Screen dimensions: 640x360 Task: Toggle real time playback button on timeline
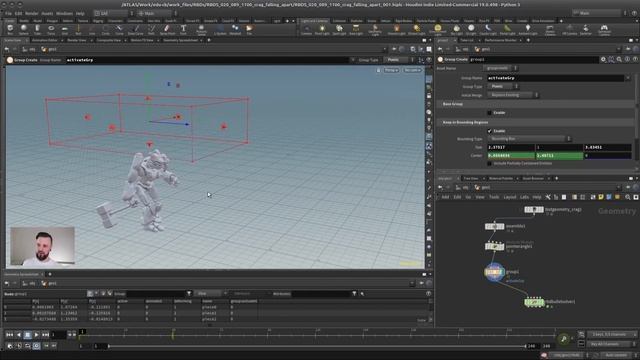coord(36,346)
